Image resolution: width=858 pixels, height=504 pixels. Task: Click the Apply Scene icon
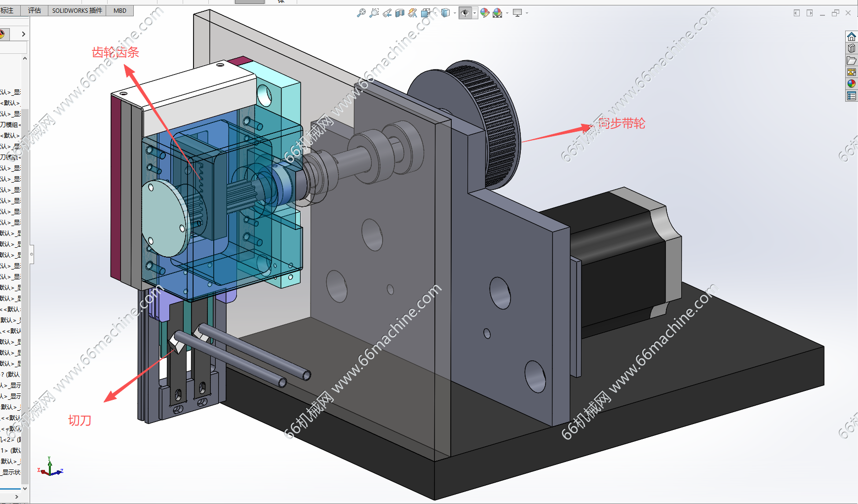pos(498,13)
